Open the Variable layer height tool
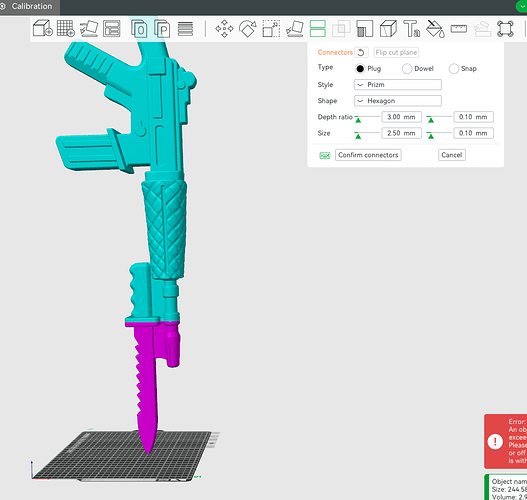This screenshot has height=500, width=527. (x=186, y=29)
